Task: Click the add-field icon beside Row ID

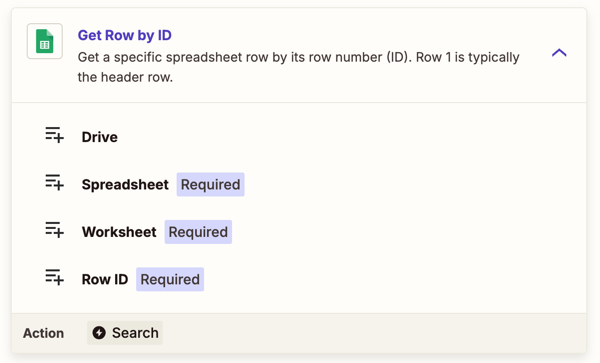Action: pos(54,277)
